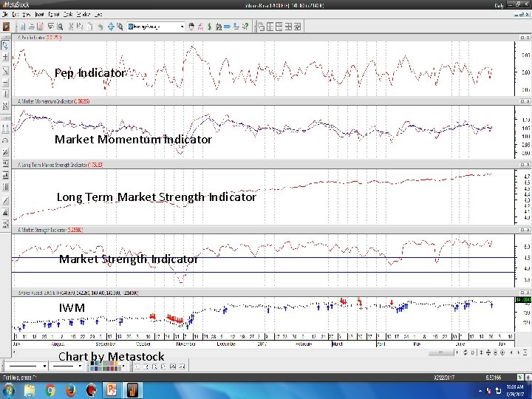Click the taskbar clock

515,391
